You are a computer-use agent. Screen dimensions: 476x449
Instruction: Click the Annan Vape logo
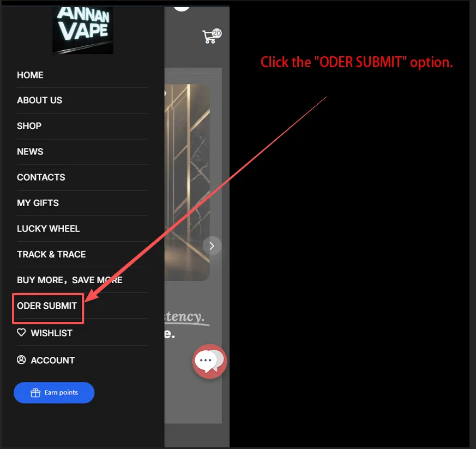coord(82,30)
